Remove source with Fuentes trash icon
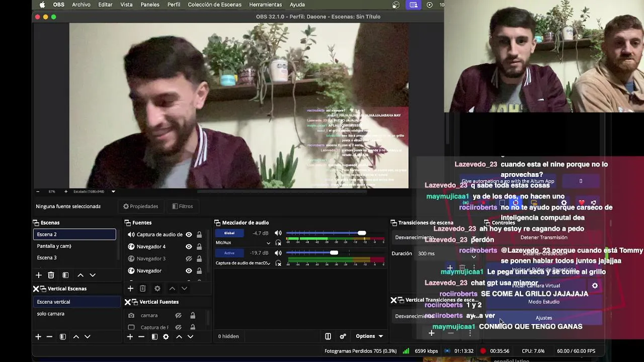 click(x=143, y=288)
